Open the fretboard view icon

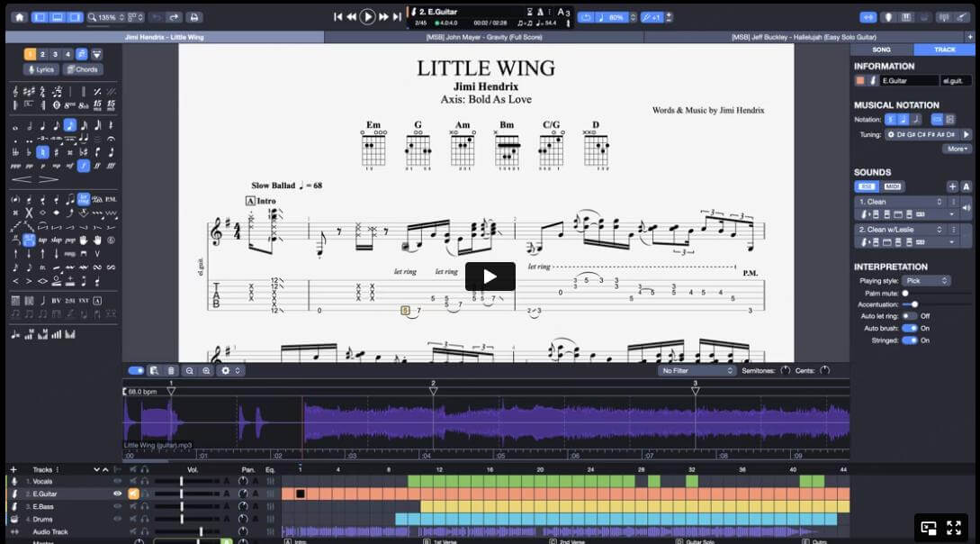tap(887, 17)
